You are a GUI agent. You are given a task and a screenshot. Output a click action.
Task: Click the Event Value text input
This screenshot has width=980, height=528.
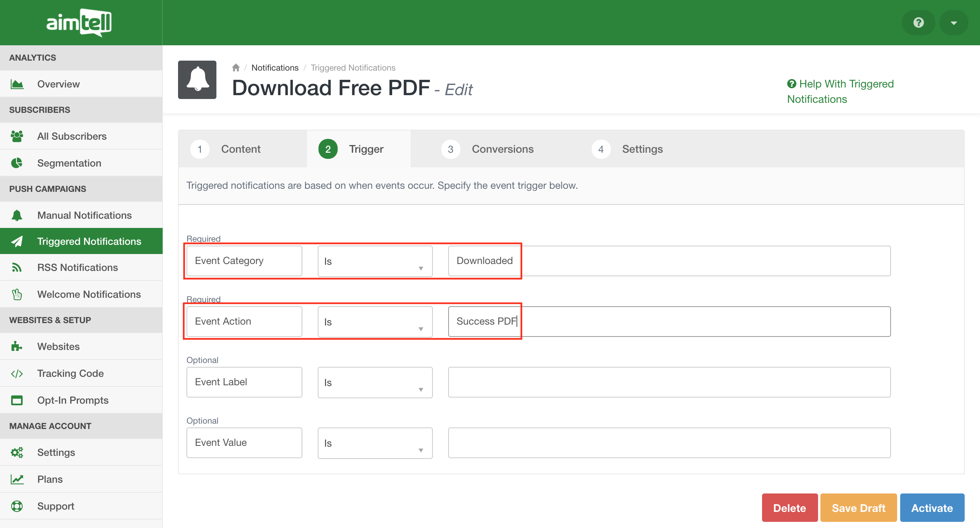click(x=669, y=443)
